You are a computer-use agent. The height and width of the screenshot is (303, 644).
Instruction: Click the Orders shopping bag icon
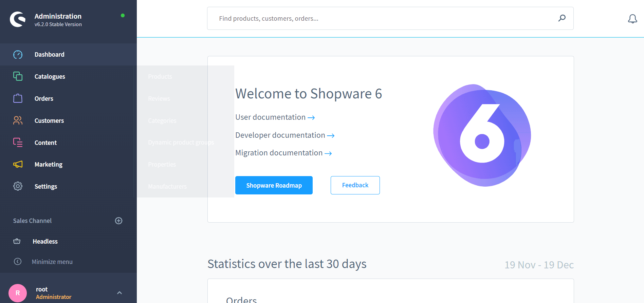pyautogui.click(x=18, y=98)
